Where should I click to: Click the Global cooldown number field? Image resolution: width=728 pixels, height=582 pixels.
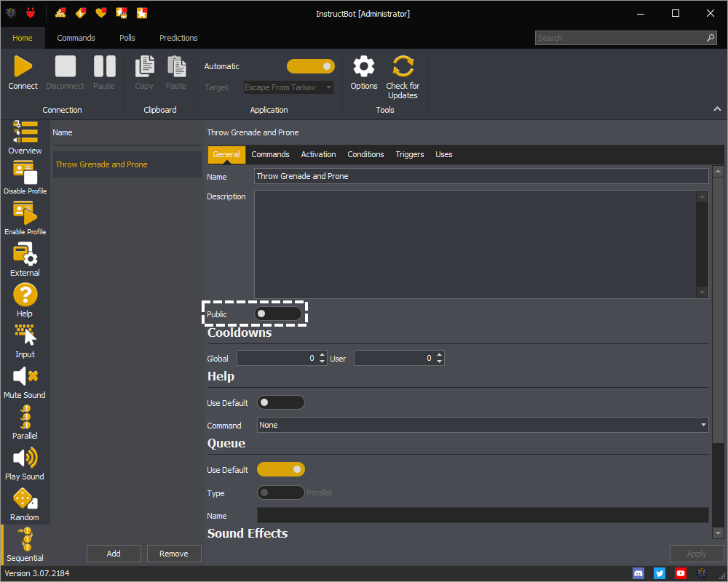pos(277,358)
